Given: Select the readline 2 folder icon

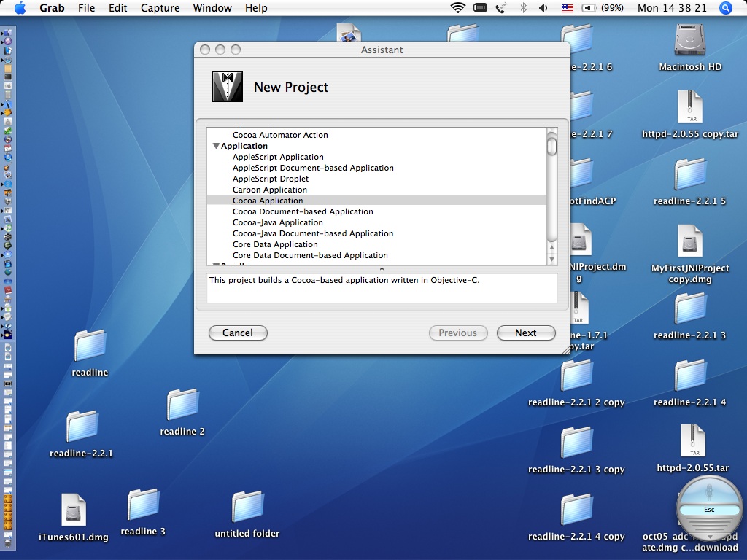Looking at the screenshot, I should pyautogui.click(x=182, y=405).
